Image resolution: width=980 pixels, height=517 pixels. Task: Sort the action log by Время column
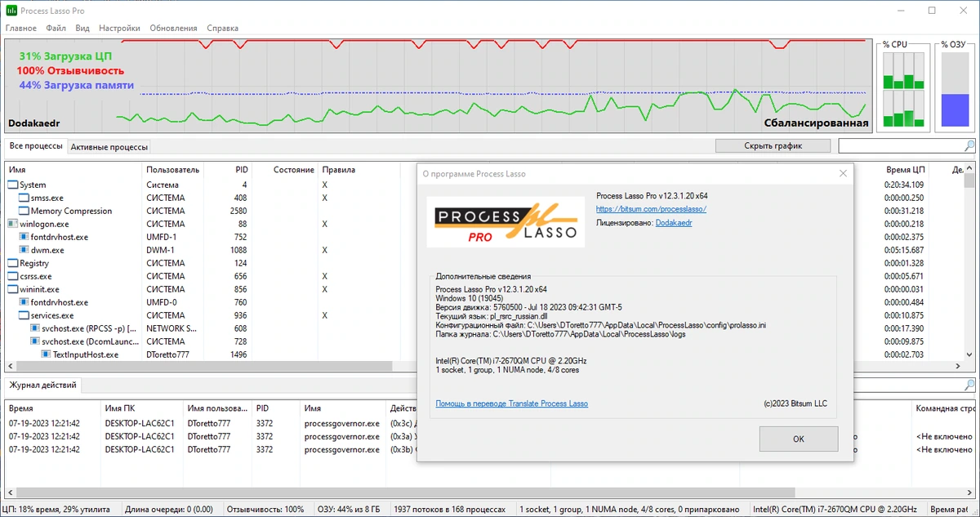point(53,408)
